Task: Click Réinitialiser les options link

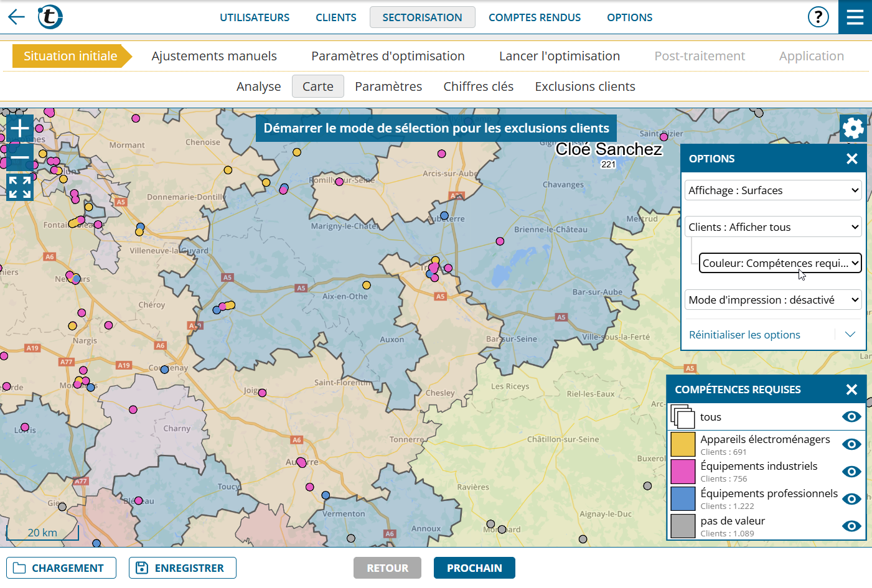Action: (x=744, y=335)
